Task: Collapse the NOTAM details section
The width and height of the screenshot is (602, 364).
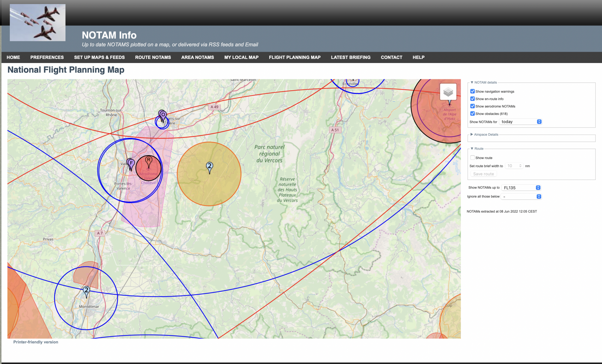Action: 484,82
